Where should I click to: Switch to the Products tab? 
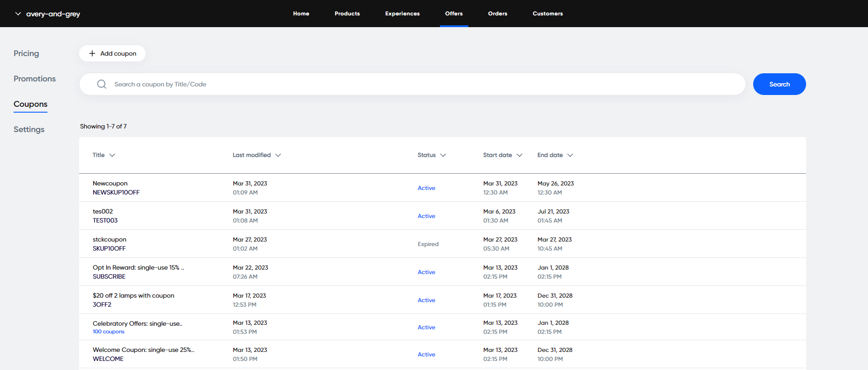click(x=347, y=14)
